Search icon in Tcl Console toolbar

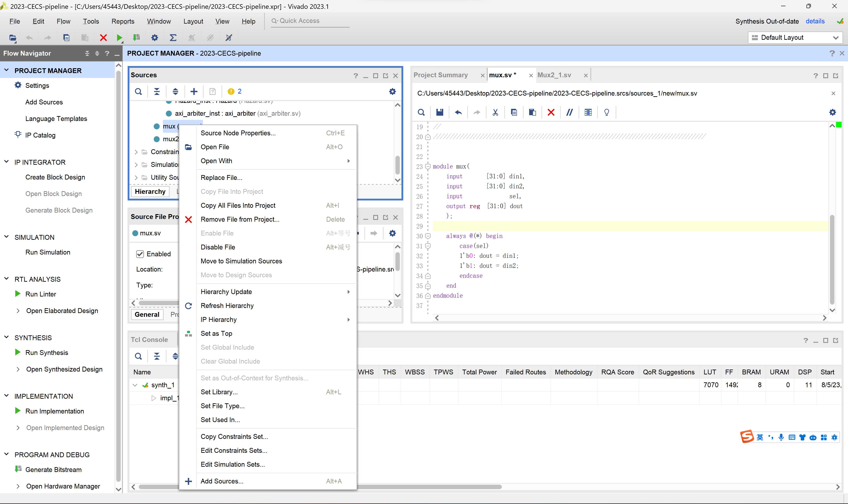[138, 356]
